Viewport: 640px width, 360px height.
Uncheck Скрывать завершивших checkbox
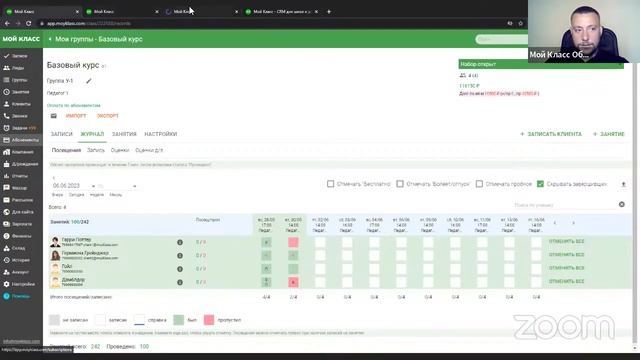click(x=540, y=184)
